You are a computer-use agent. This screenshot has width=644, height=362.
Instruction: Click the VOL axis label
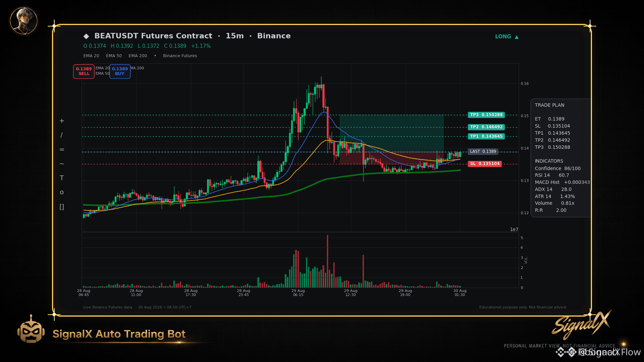point(526,260)
